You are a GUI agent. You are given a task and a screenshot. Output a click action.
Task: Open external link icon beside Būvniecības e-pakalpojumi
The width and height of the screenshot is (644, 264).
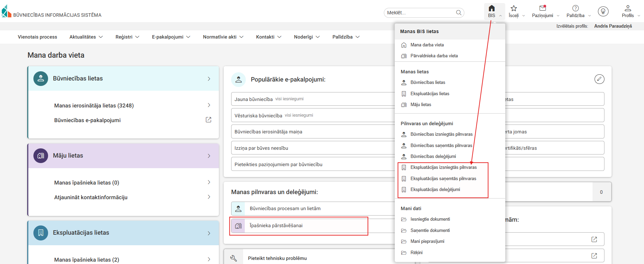tap(208, 120)
